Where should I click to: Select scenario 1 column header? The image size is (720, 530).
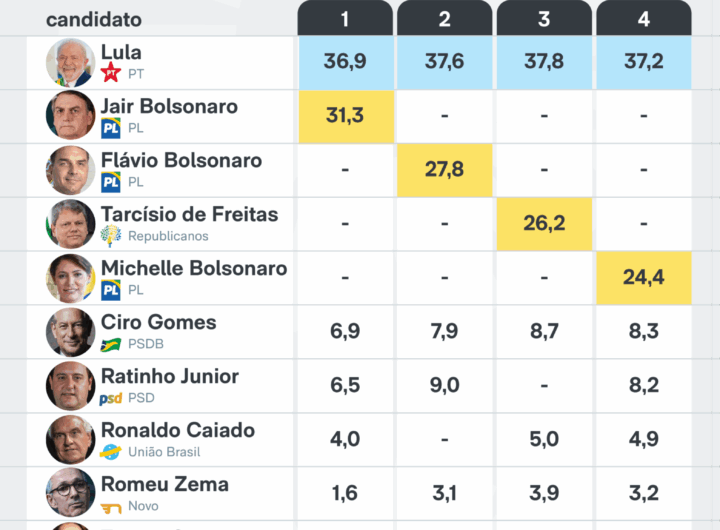[x=345, y=19]
